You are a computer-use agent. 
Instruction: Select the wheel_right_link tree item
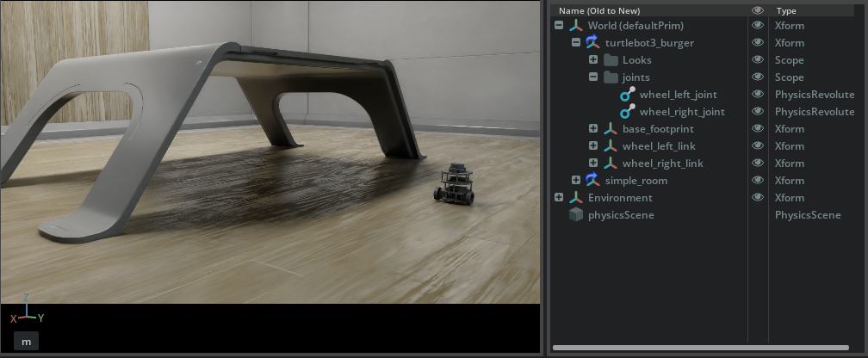coord(662,164)
